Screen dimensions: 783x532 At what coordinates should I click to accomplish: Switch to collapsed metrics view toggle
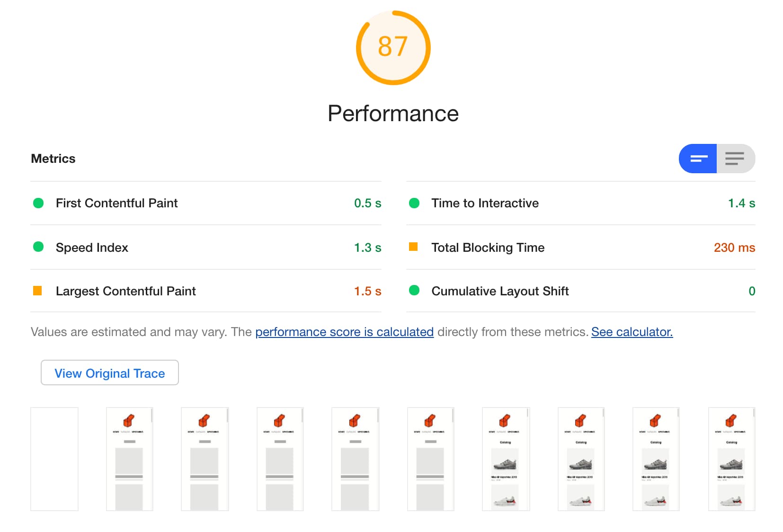698,159
